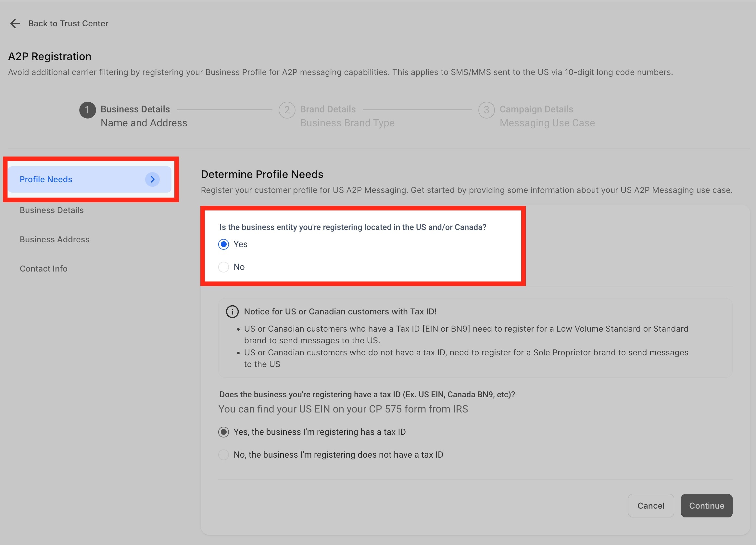The height and width of the screenshot is (545, 756).
Task: Click Business Details step heading
Action: click(135, 109)
